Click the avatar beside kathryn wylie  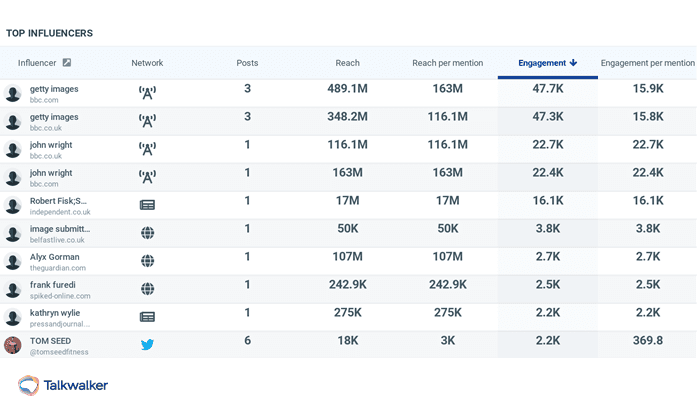point(13,317)
